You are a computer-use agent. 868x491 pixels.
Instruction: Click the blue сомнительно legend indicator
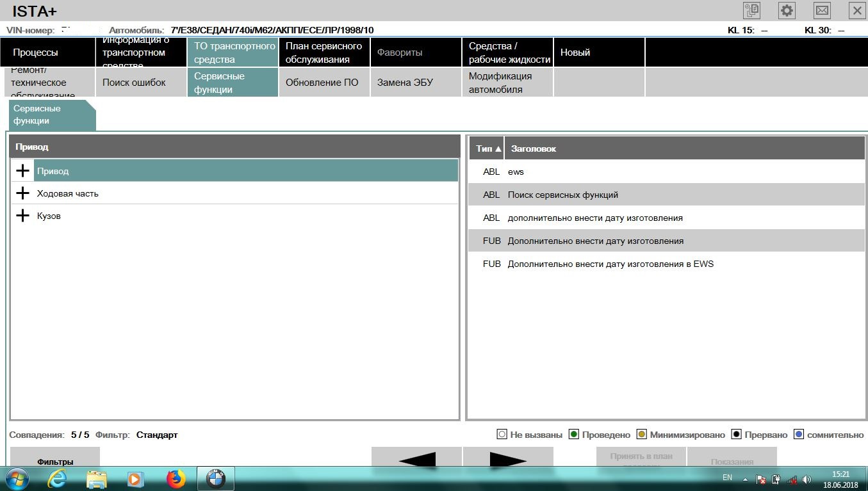coord(799,435)
